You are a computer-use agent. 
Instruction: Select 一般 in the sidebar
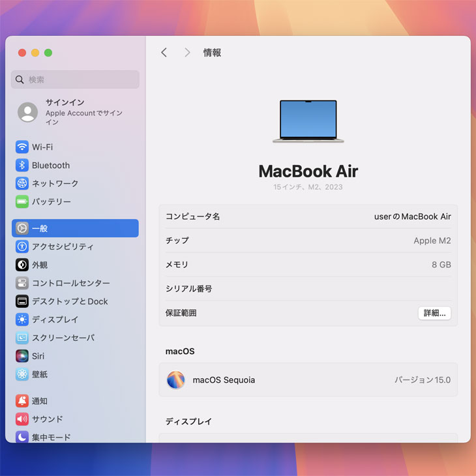pos(75,228)
